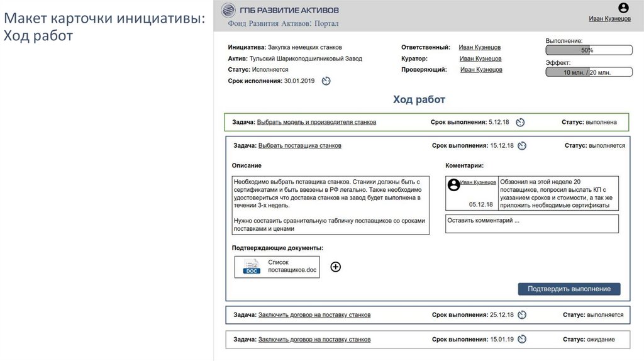Click the Подтвердить выполнение button

coord(569,289)
